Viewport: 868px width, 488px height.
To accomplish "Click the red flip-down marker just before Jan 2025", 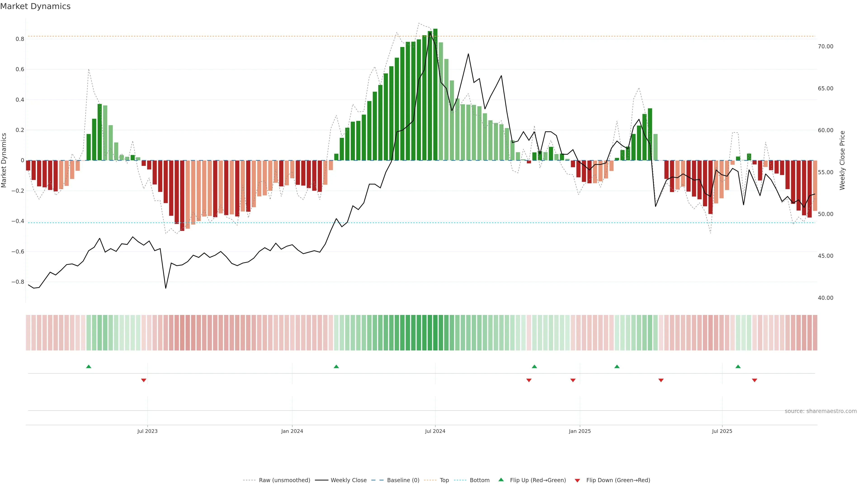I will [573, 380].
